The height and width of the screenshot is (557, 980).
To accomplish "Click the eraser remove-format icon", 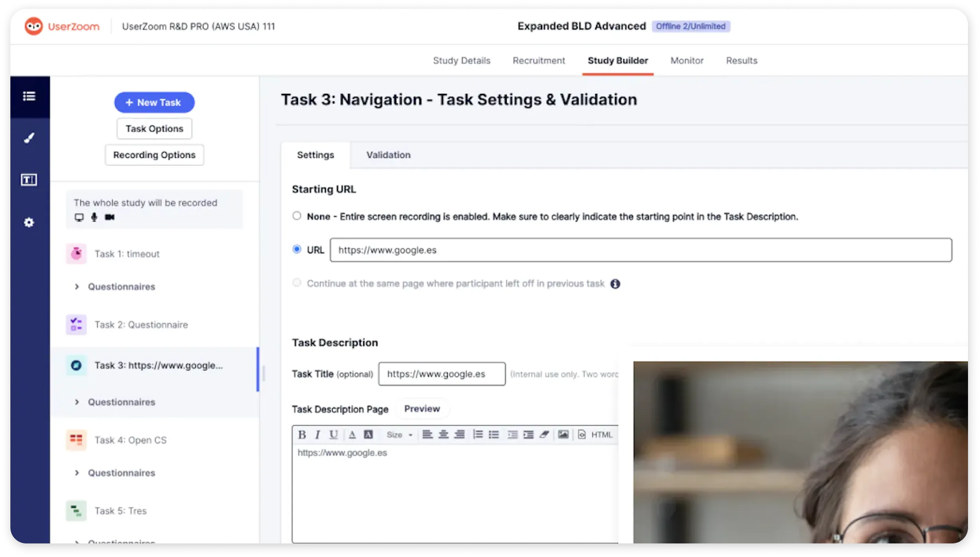I will 544,435.
